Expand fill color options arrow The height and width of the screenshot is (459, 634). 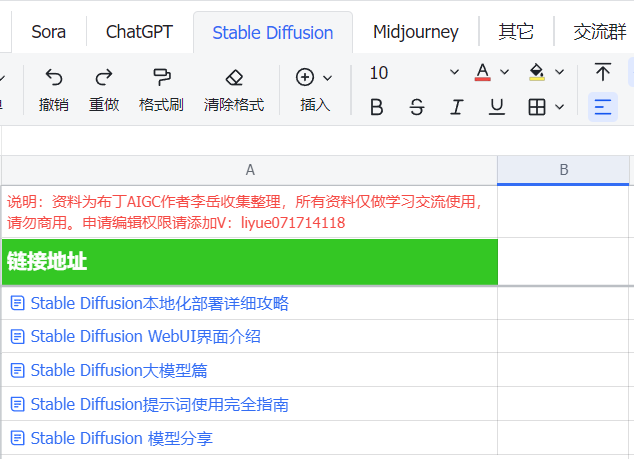point(559,72)
